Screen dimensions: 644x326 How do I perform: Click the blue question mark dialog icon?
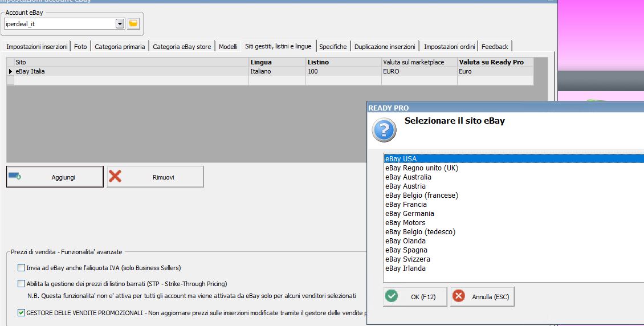[x=384, y=130]
